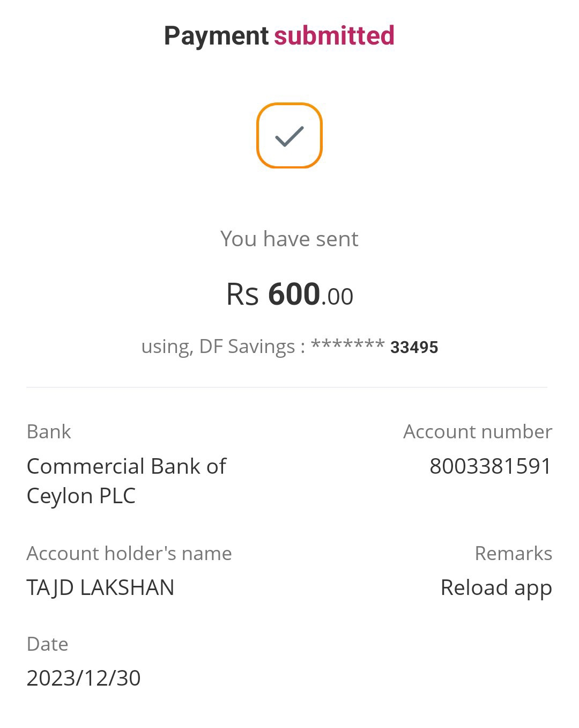Select the 600.00 sent amount

tap(310, 295)
